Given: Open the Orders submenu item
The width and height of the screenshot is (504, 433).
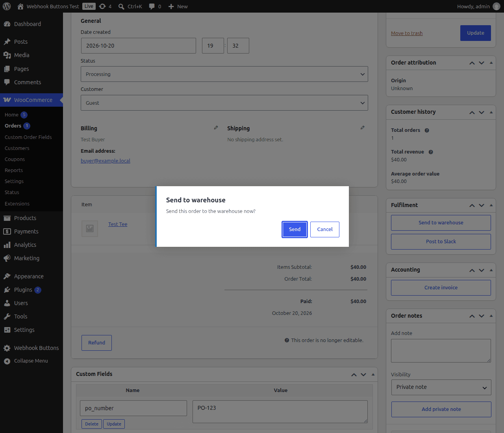Looking at the screenshot, I should 13,126.
